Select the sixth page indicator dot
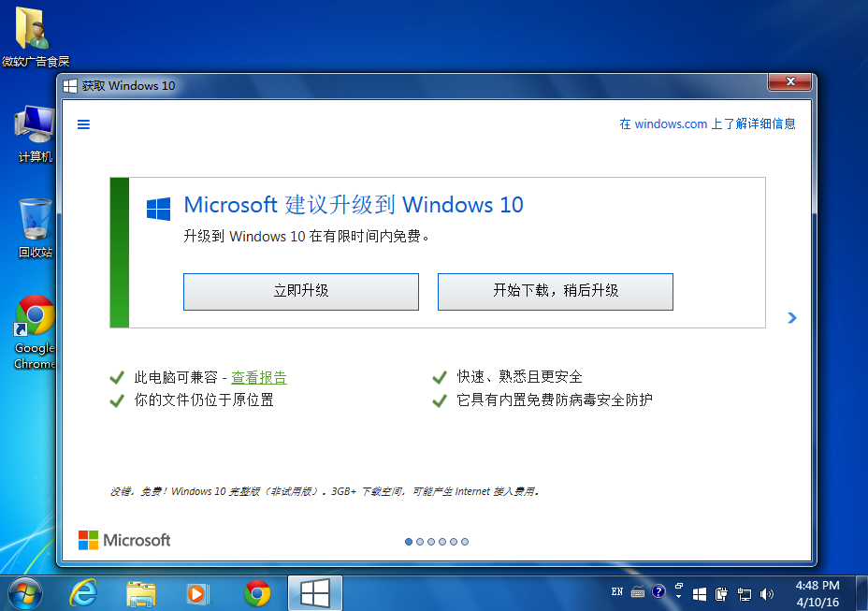This screenshot has height=611, width=868. pos(465,542)
